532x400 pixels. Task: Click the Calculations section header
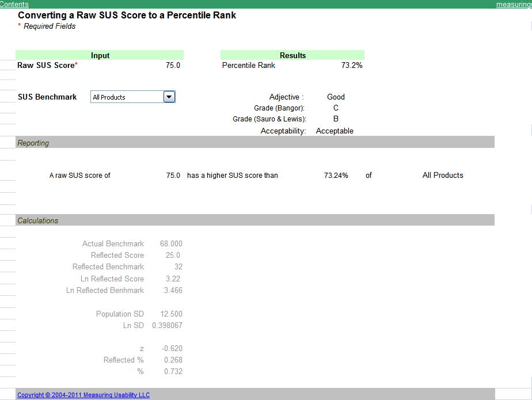click(255, 220)
